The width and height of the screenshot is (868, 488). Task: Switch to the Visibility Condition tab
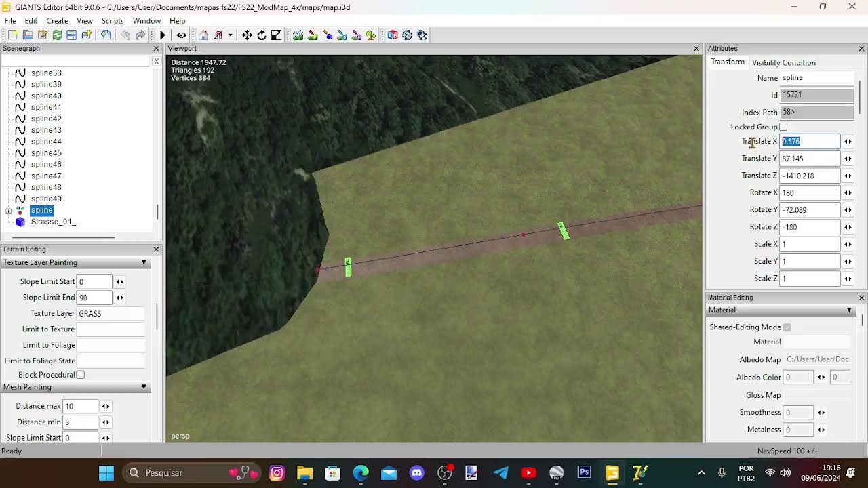click(x=784, y=63)
